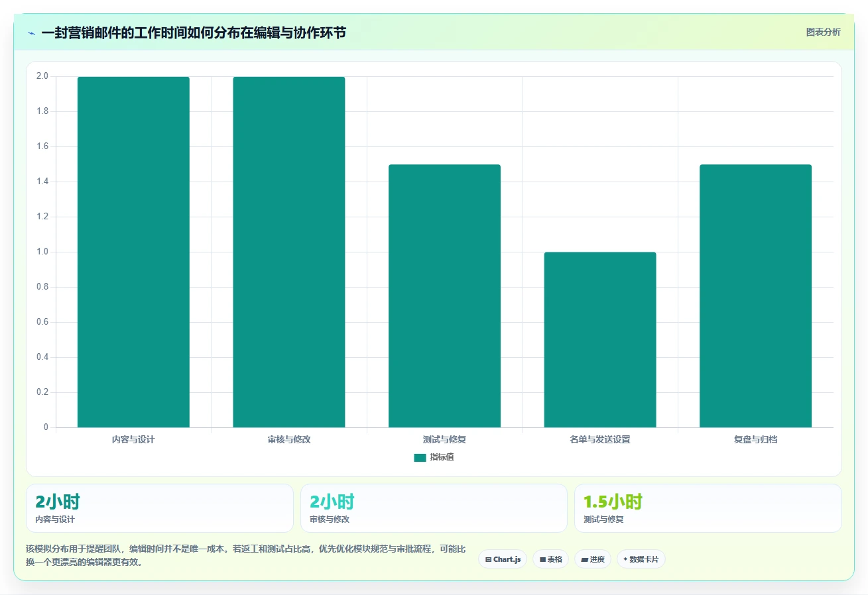Select the Chart.js tag pill
868x595 pixels.
point(503,559)
